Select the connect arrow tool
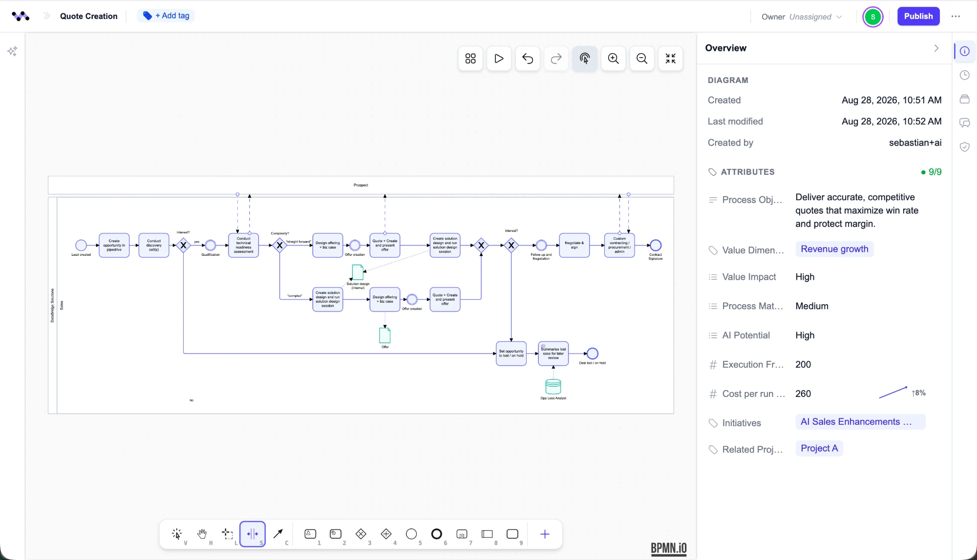 pyautogui.click(x=278, y=534)
